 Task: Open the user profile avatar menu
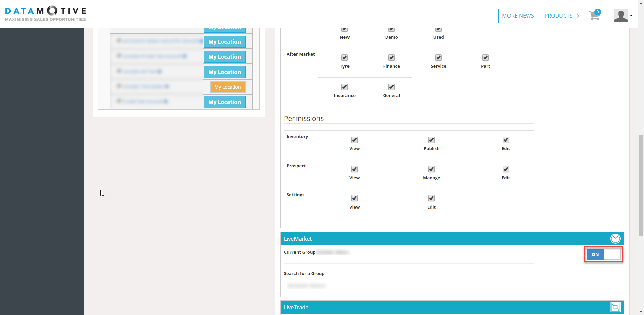click(x=621, y=15)
